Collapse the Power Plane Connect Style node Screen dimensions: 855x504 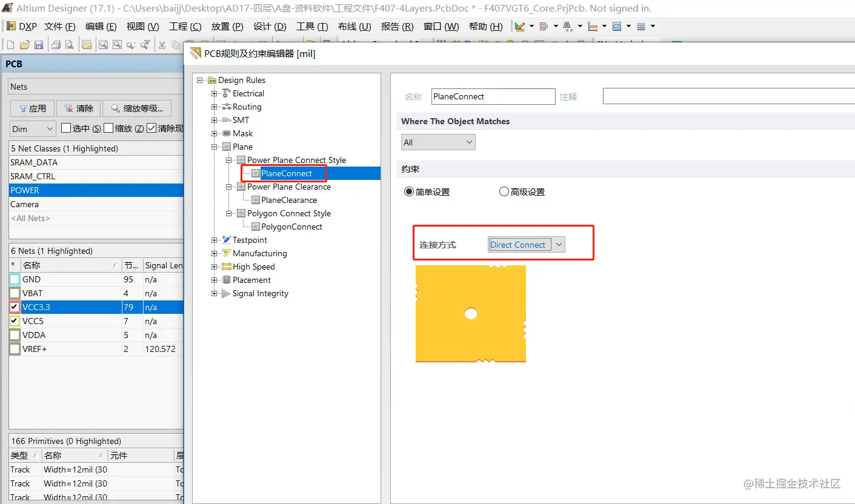[x=229, y=160]
